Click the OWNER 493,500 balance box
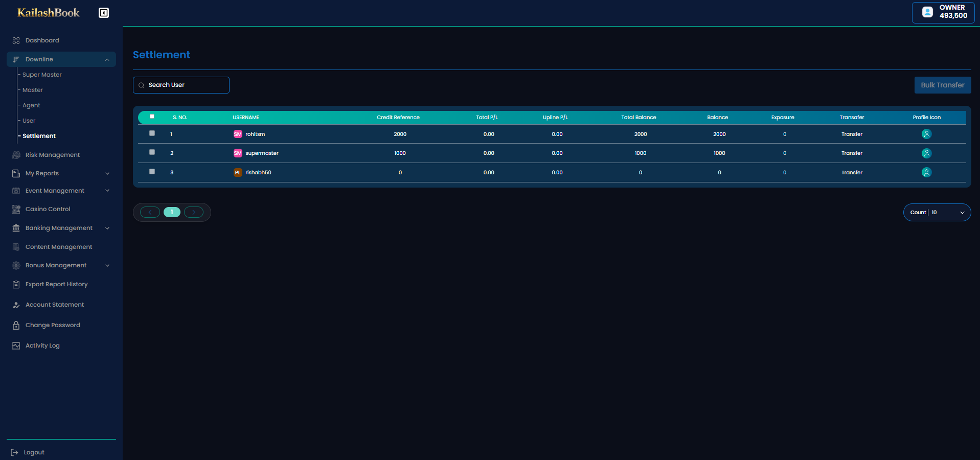Image resolution: width=980 pixels, height=460 pixels. coord(943,12)
